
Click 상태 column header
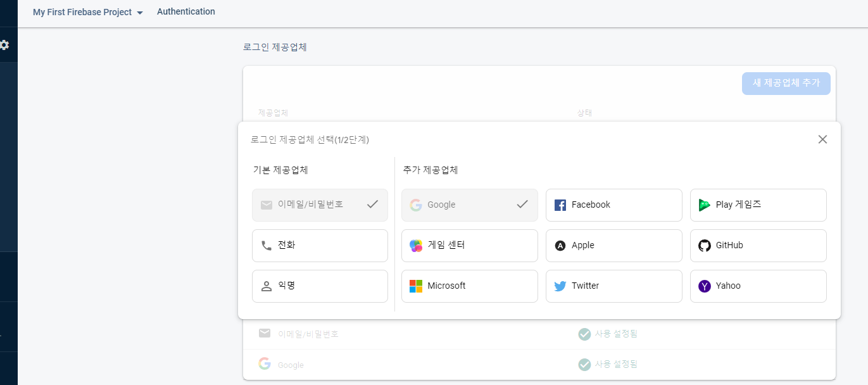click(x=584, y=113)
